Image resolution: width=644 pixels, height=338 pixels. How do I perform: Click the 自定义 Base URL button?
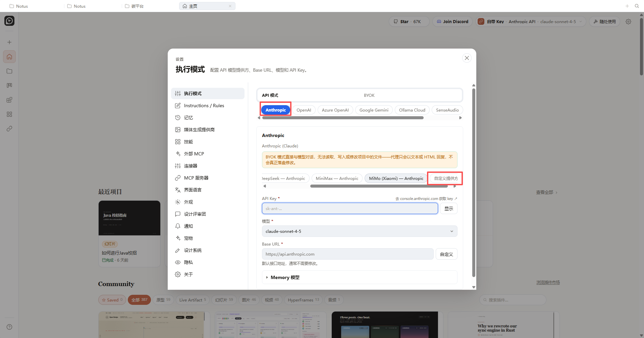[446, 254]
